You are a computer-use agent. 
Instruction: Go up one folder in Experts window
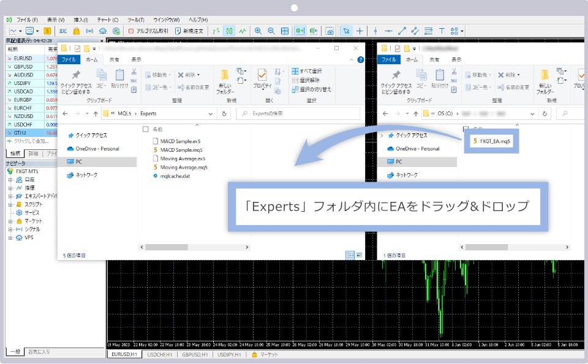point(96,113)
